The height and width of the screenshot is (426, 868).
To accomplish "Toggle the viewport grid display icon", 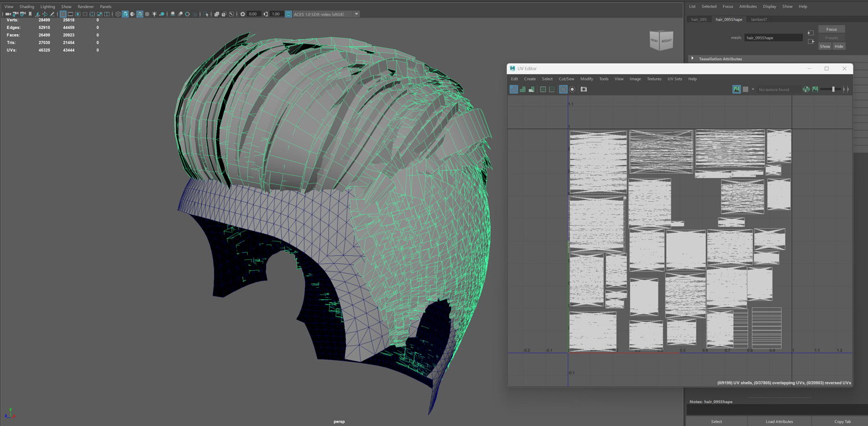I will coord(63,14).
